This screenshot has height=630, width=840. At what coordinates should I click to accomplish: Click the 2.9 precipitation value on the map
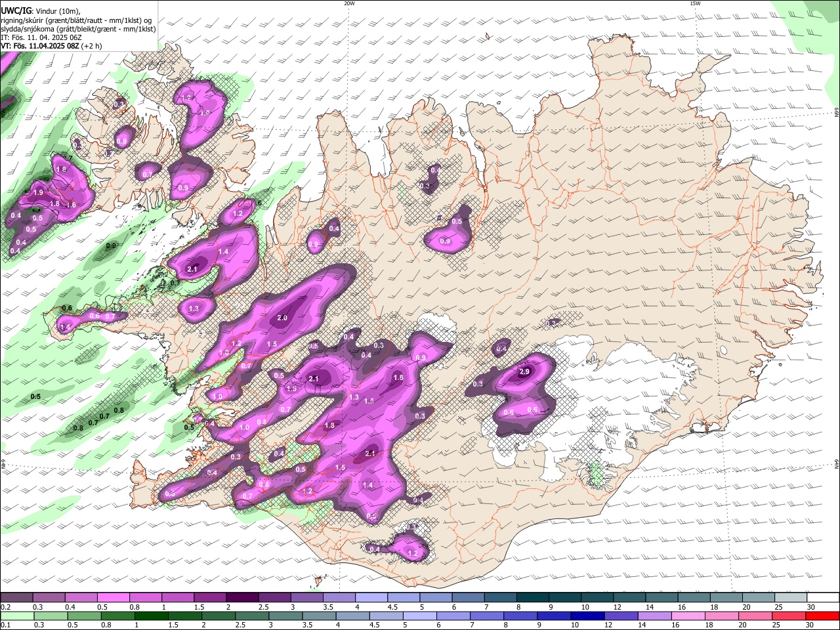524,372
